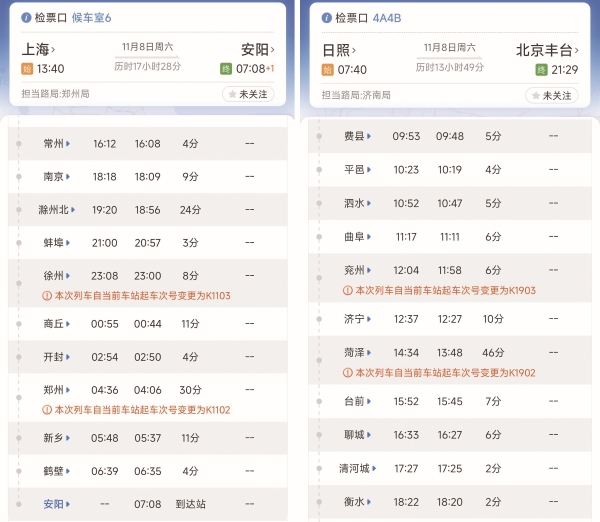Click the green 终 badge next to 21:29
Screen dimensions: 600x522
pyautogui.click(x=541, y=69)
